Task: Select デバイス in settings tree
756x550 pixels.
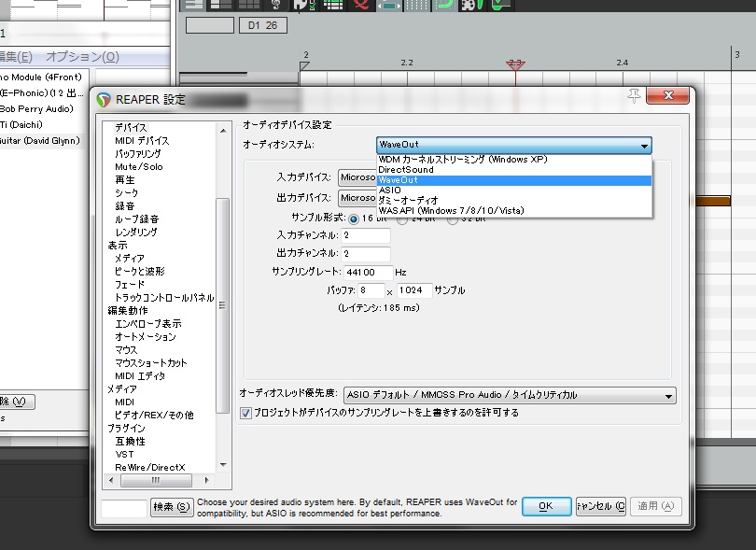Action: pyautogui.click(x=131, y=128)
